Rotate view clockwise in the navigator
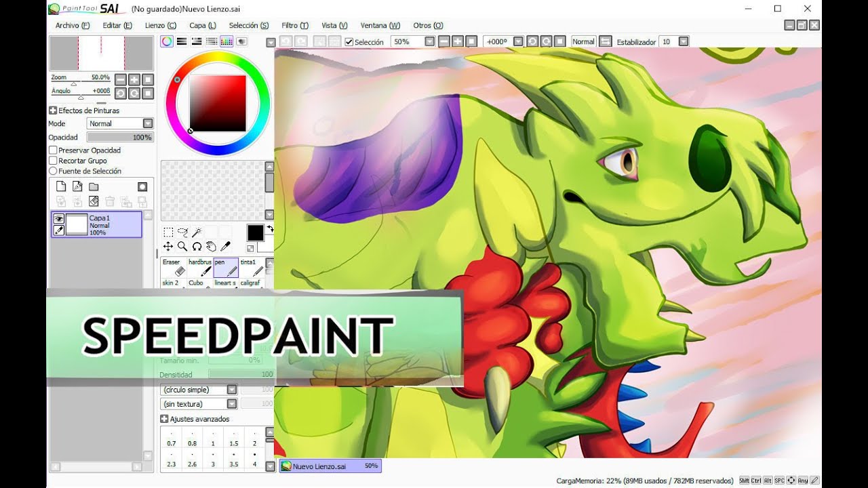The height and width of the screenshot is (488, 868). pyautogui.click(x=134, y=93)
